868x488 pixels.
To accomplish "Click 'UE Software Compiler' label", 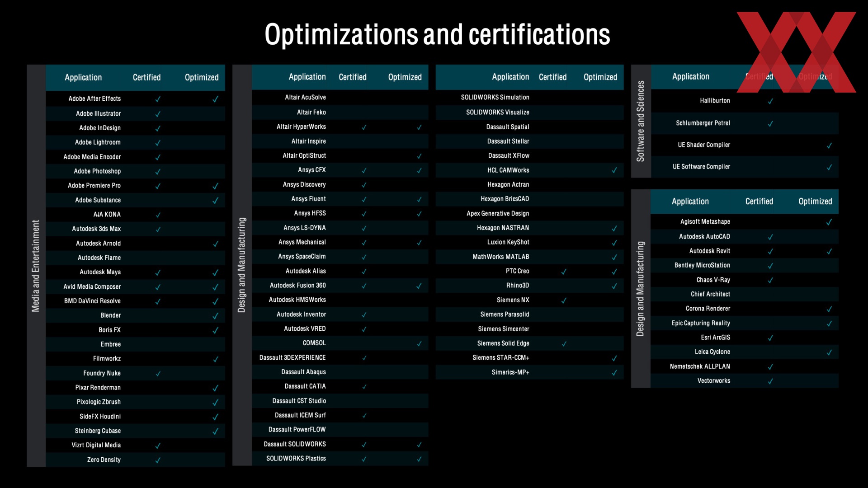I will 701,167.
